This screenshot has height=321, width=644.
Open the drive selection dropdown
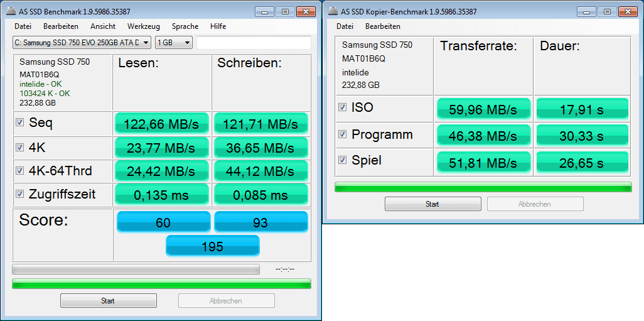tap(82, 42)
